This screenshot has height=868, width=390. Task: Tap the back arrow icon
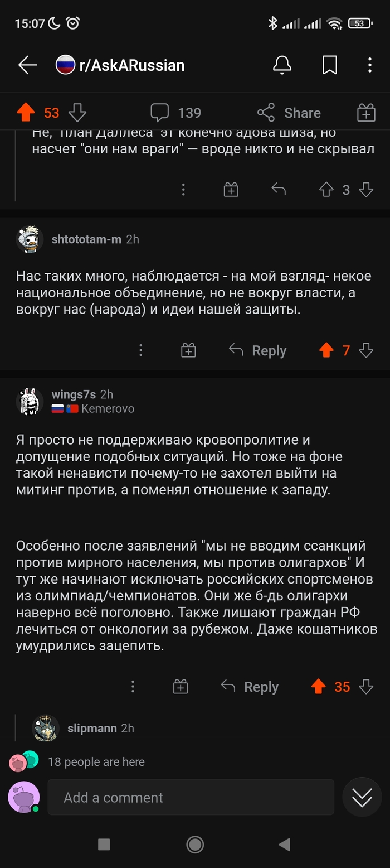point(27,65)
